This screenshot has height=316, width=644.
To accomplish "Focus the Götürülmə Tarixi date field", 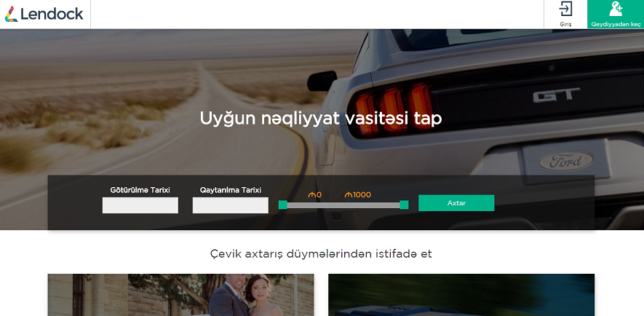I will click(140, 205).
